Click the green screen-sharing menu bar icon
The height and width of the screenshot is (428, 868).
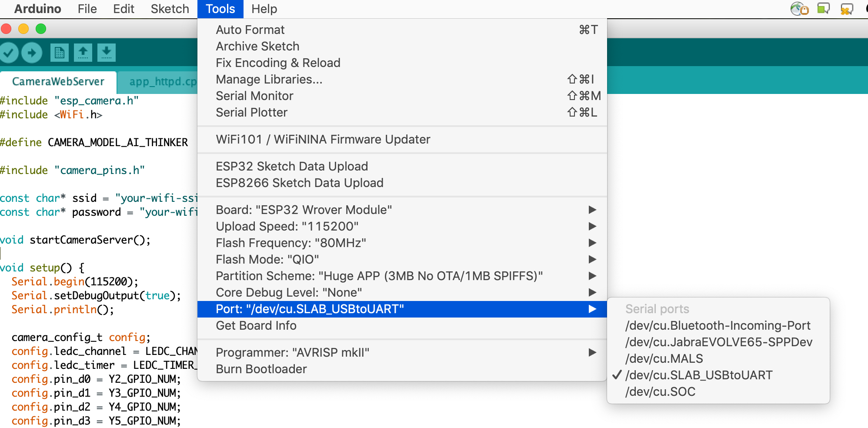[x=823, y=9]
